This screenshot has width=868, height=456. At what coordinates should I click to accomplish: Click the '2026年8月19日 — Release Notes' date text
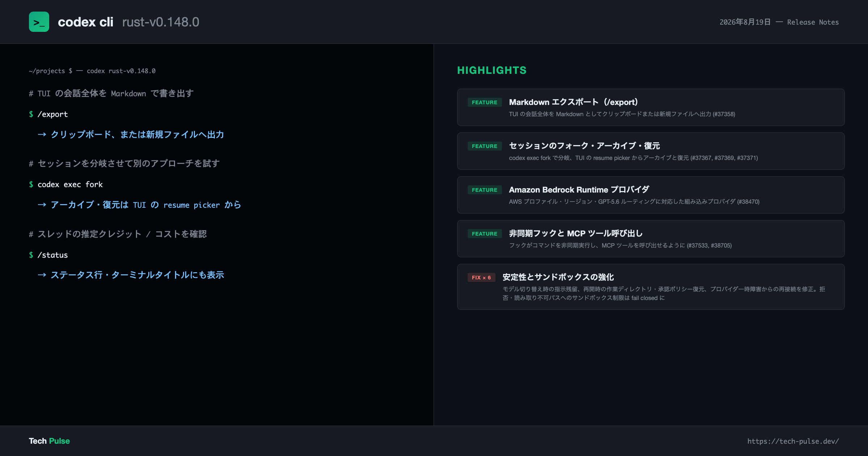coord(779,22)
